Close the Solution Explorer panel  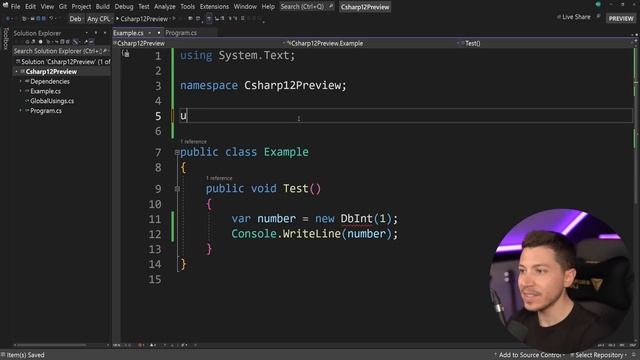[x=105, y=33]
